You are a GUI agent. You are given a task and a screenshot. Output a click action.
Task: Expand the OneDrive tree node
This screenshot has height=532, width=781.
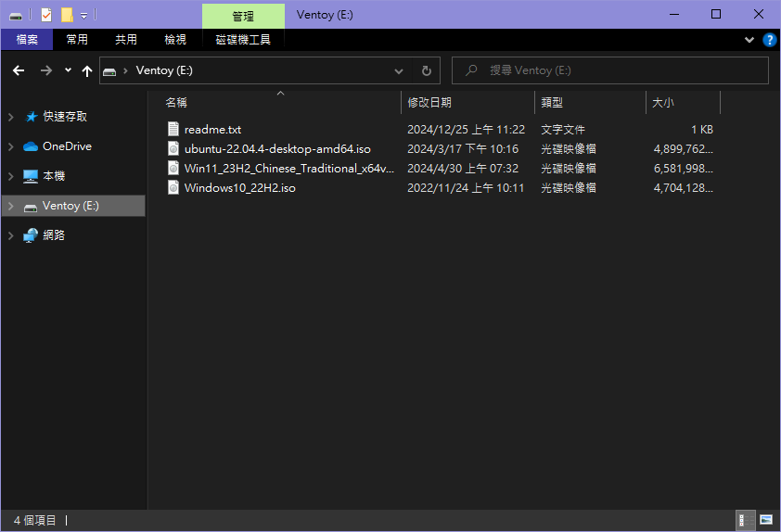[x=11, y=146]
